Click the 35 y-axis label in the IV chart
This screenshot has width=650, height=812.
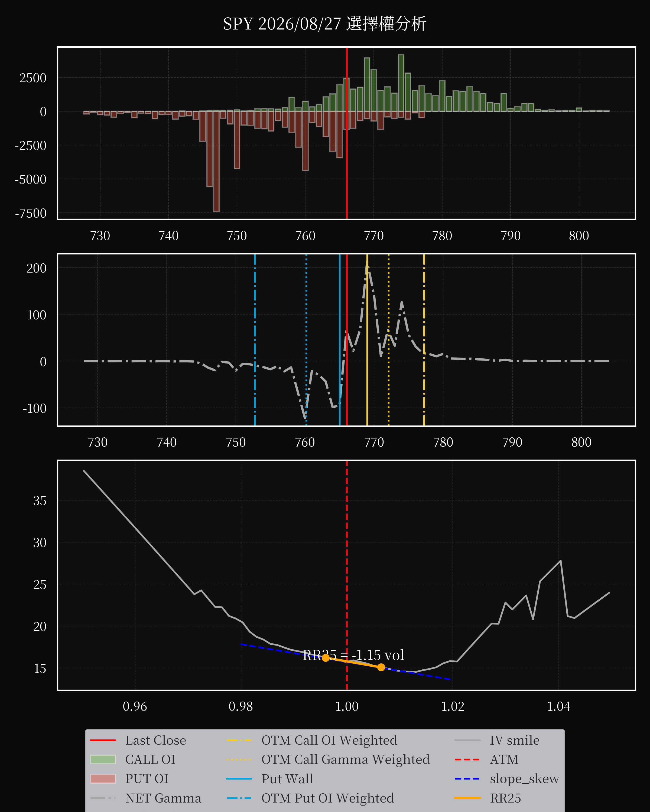tap(40, 500)
